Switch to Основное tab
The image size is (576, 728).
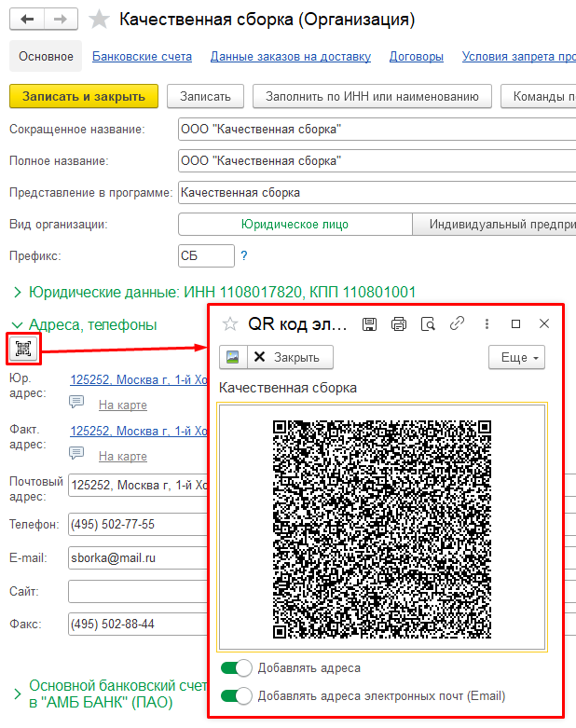(46, 56)
